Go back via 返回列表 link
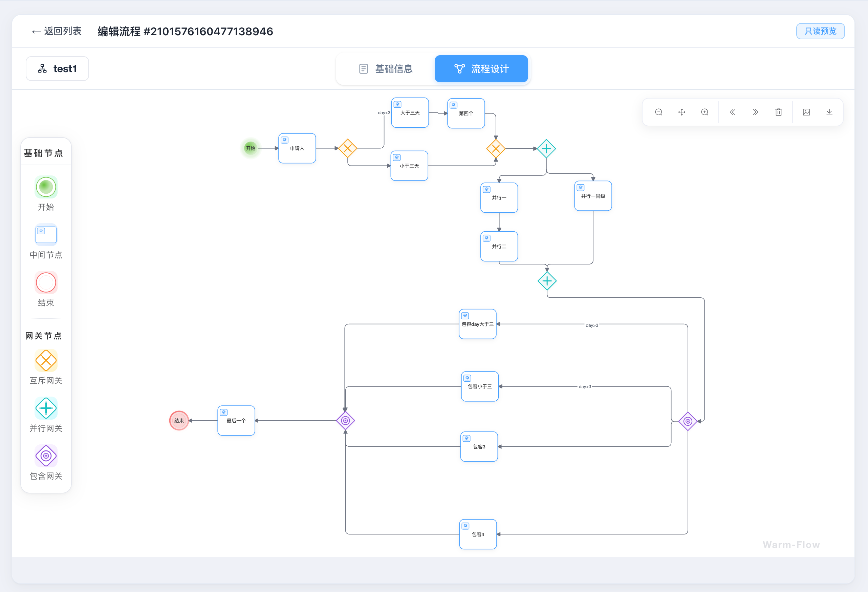Viewport: 868px width, 592px height. [57, 31]
